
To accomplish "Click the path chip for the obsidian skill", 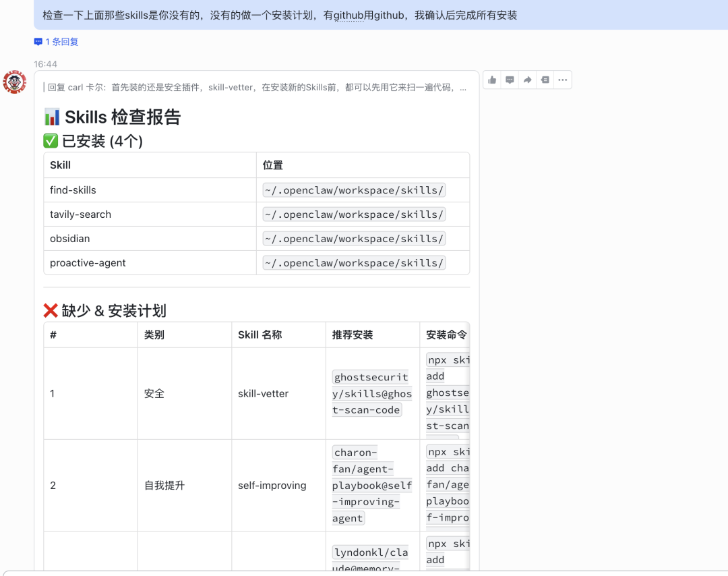I will coord(354,238).
